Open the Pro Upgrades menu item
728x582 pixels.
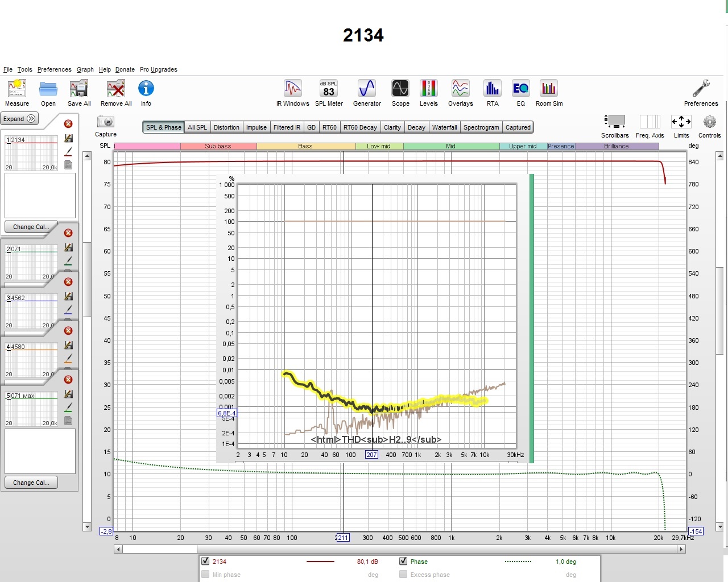[159, 69]
